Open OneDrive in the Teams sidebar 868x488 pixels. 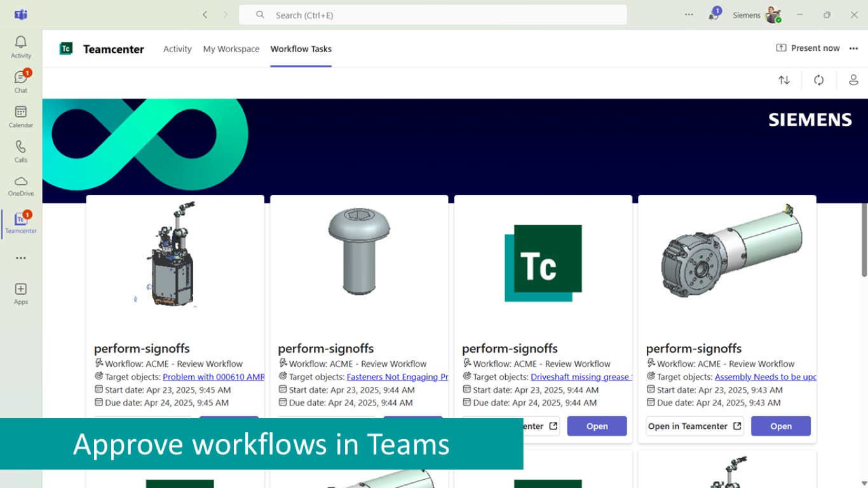(21, 186)
